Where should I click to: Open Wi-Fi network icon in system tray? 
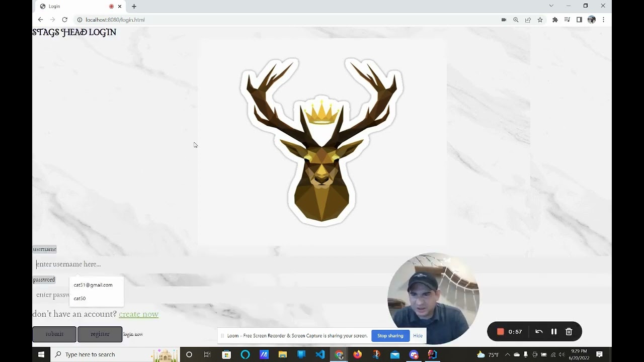[x=553, y=354]
